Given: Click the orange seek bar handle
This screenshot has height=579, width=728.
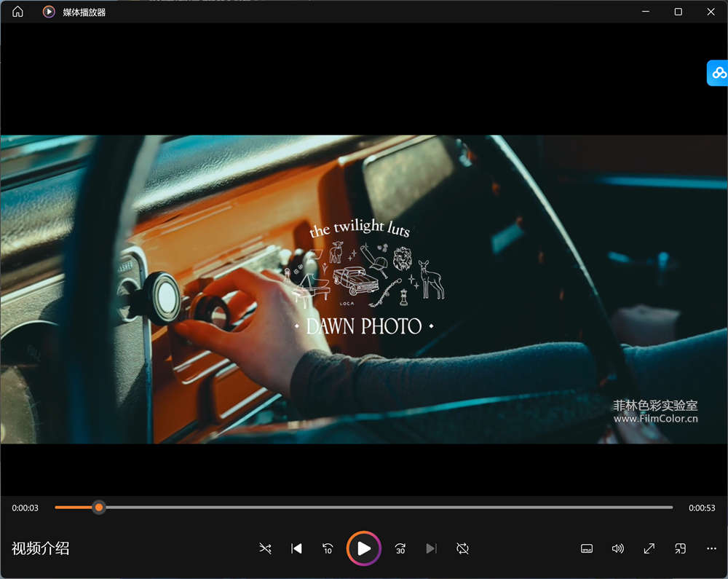Looking at the screenshot, I should coord(99,507).
